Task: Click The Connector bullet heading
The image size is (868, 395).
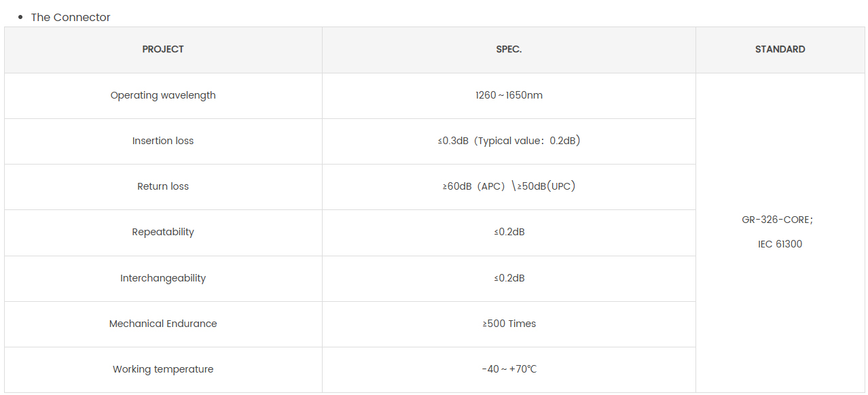Action: pos(71,17)
